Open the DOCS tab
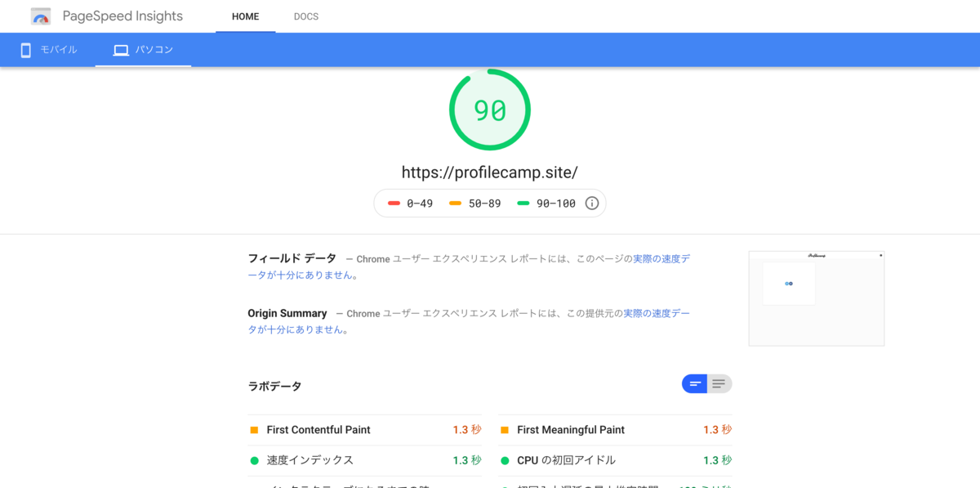Screen dimensions: 980x488 click(x=306, y=16)
